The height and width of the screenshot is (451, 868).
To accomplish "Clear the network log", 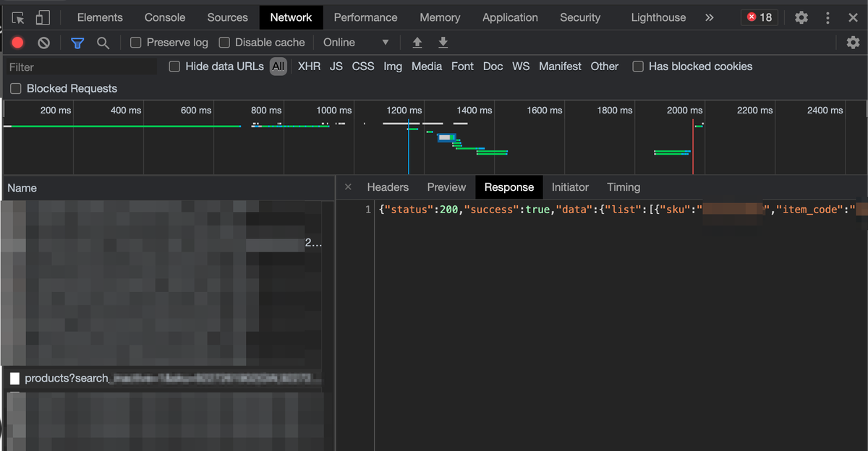I will tap(44, 43).
